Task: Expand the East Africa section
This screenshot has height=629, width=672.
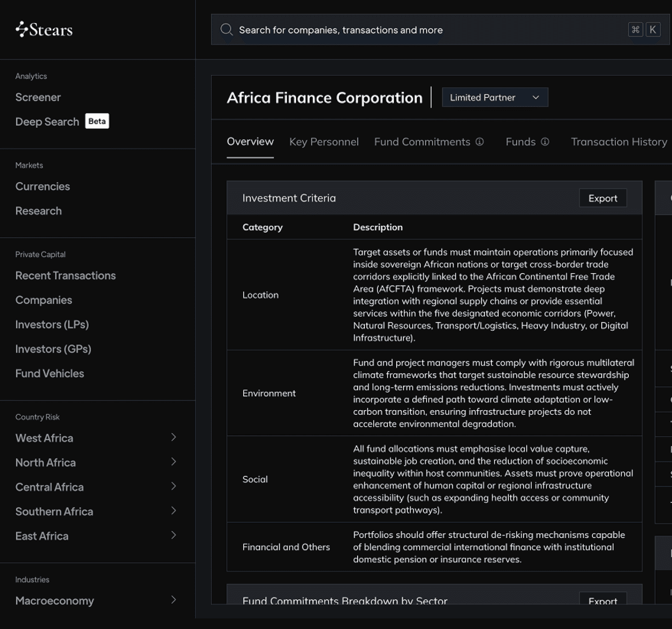Action: click(173, 535)
